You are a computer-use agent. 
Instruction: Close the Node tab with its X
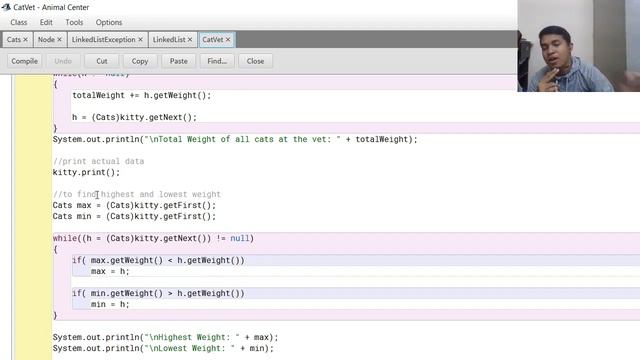[59, 40]
